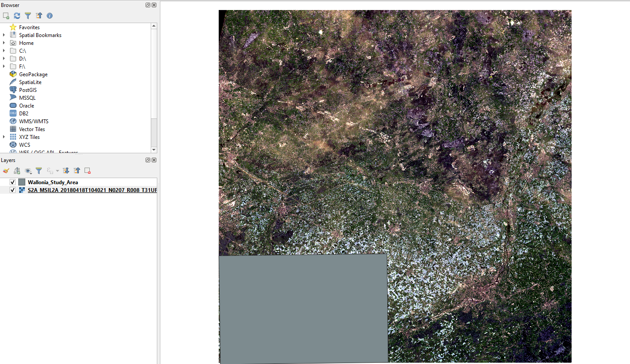Image resolution: width=630 pixels, height=364 pixels.
Task: Expand the F:\ drive node
Action: (x=4, y=67)
